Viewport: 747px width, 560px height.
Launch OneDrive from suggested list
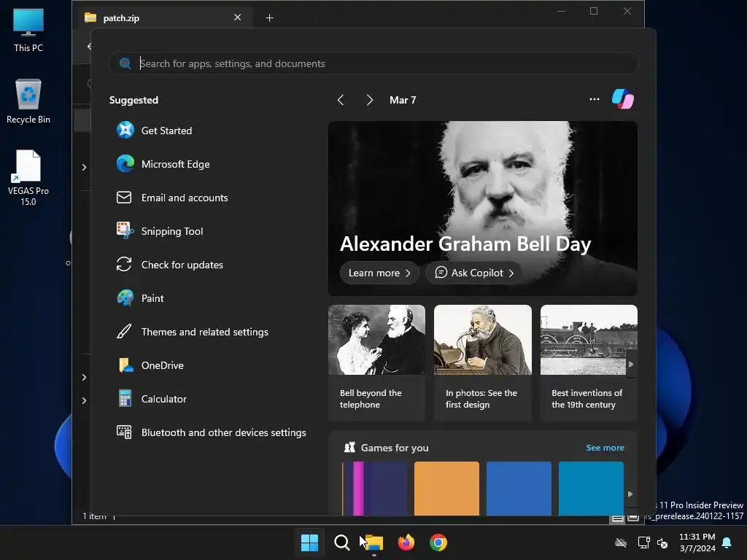(x=150, y=365)
